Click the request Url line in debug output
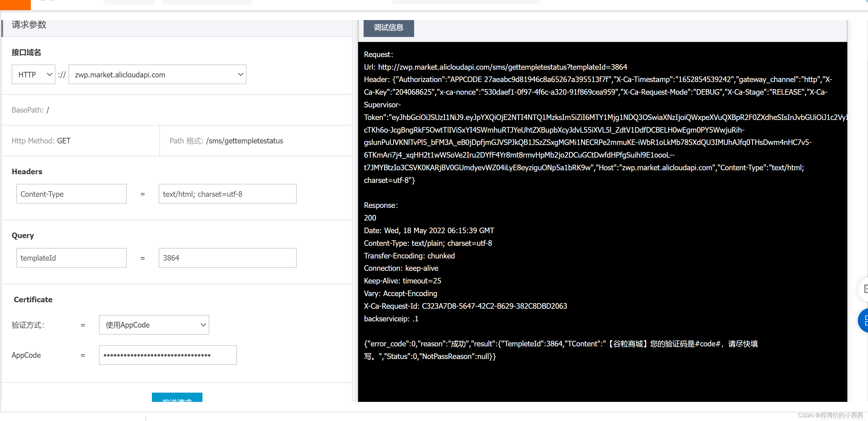868x421 pixels. click(495, 67)
